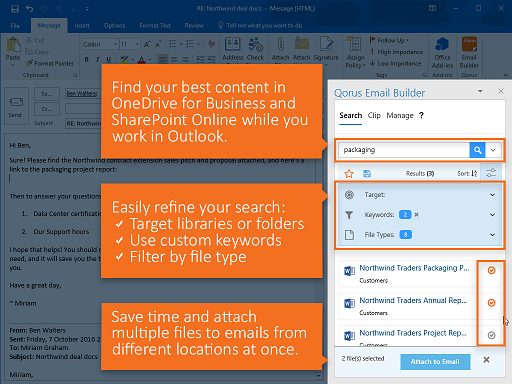
Task: Click the Attach File paperclip icon
Action: click(x=280, y=44)
